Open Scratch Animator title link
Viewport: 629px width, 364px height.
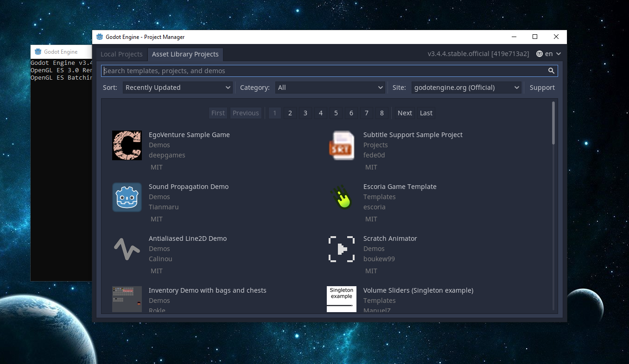(x=390, y=238)
